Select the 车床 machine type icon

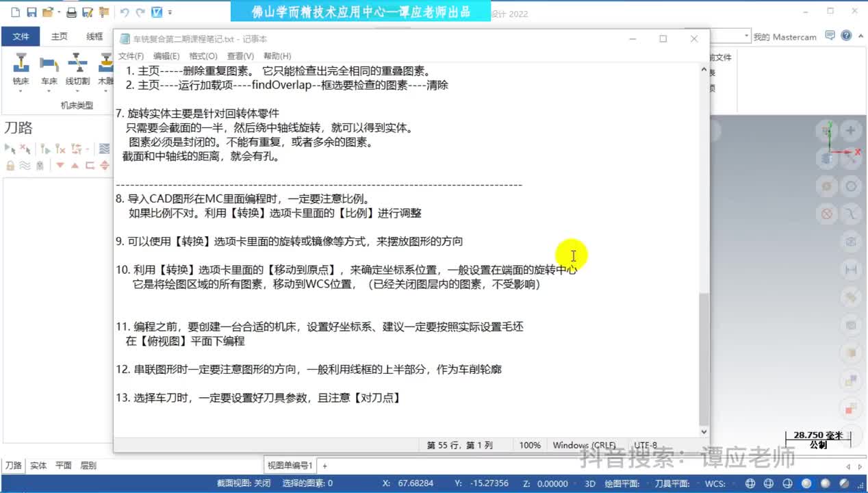49,64
